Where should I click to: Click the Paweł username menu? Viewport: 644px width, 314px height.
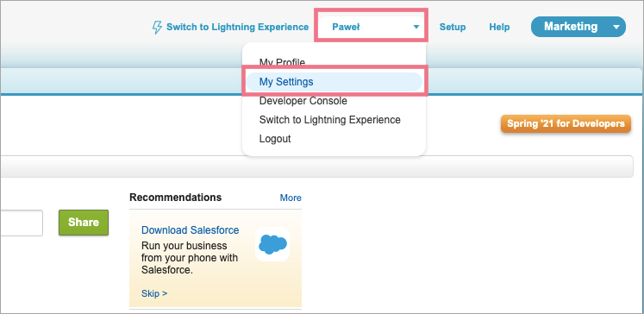coord(372,27)
